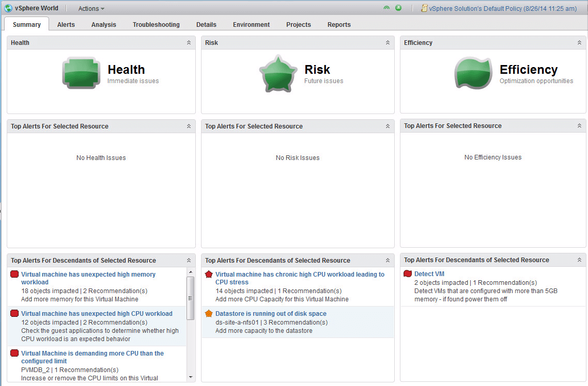Click the orange icon beside Datastore disk space alert

[x=209, y=314]
